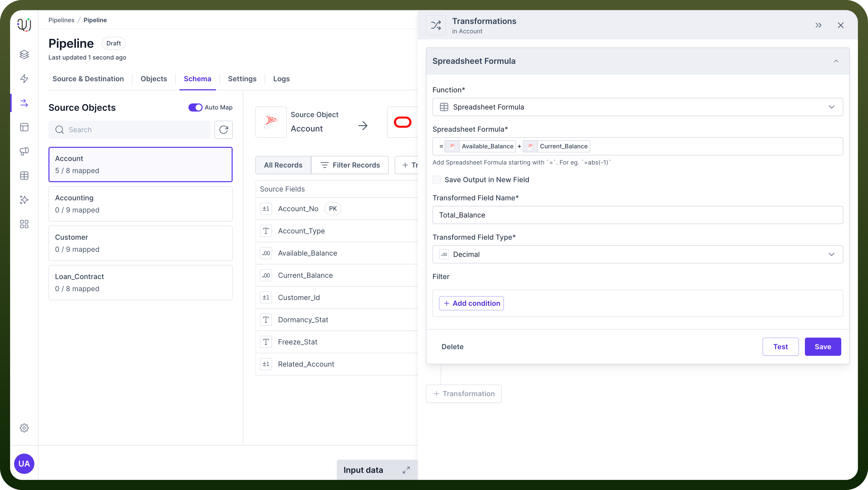Refresh the Source Objects list
Screen dimensions: 868x490
pos(223,130)
